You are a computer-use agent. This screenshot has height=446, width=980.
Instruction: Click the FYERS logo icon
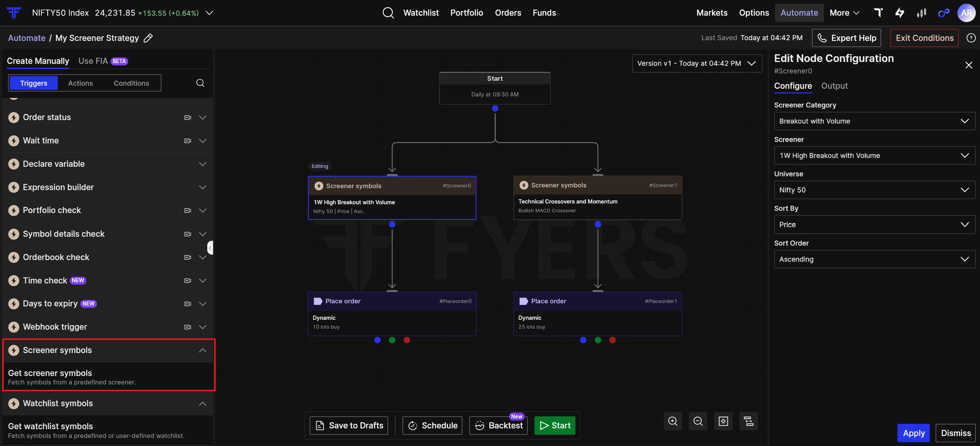pos(14,13)
